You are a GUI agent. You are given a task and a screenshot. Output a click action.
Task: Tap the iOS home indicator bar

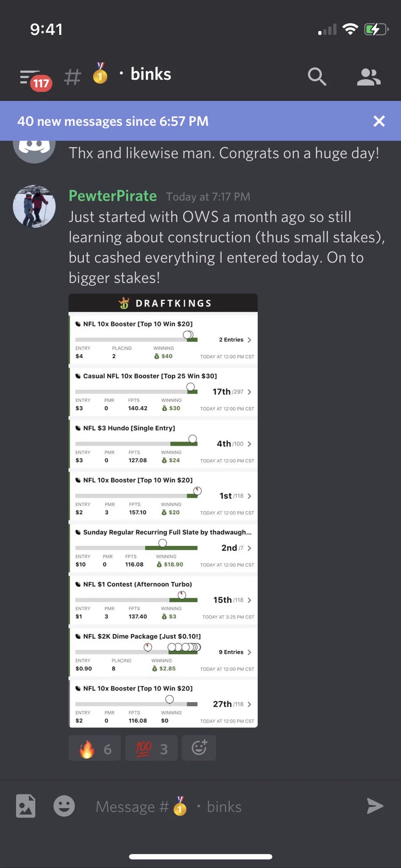pos(200,857)
